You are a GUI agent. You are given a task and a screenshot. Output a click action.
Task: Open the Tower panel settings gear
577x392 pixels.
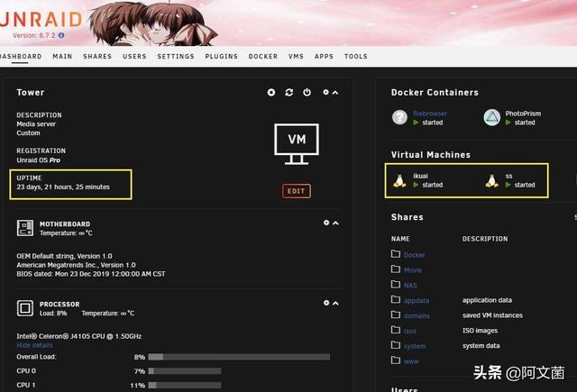325,92
